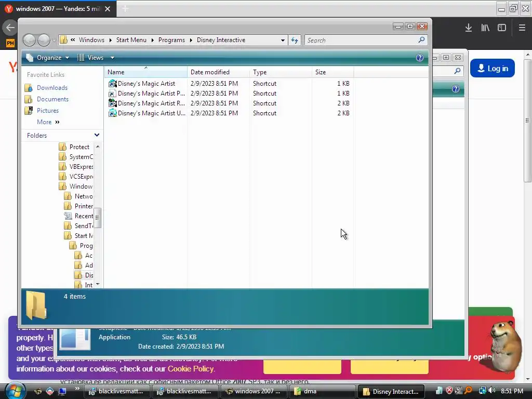Open the Disney's Magic Artist shortcut
This screenshot has width=532, height=399.
[146, 84]
